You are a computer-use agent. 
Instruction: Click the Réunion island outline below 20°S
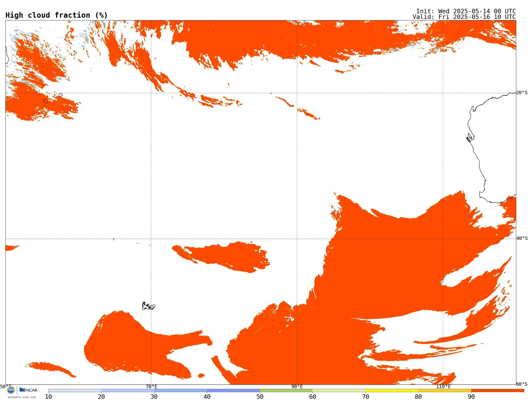pos(46,101)
